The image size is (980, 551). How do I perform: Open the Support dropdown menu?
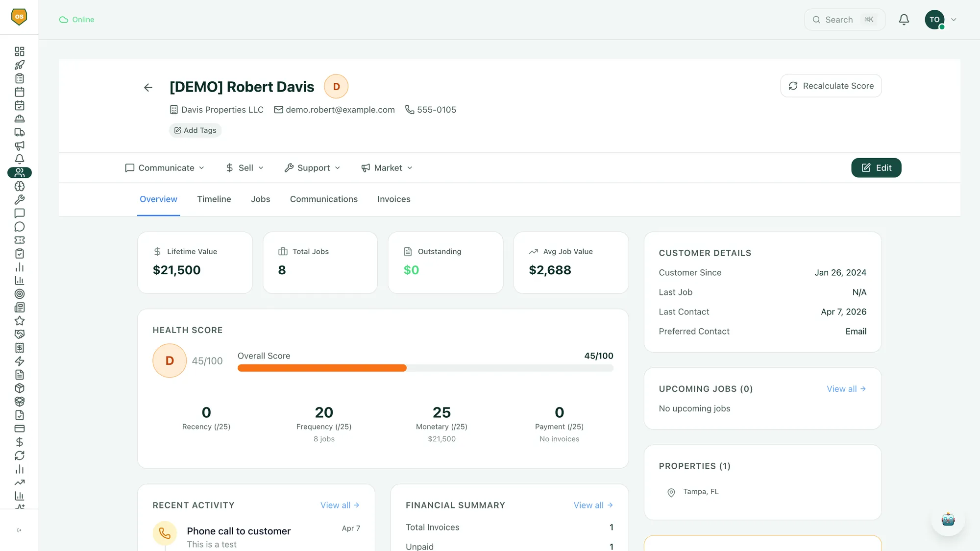[x=312, y=168]
